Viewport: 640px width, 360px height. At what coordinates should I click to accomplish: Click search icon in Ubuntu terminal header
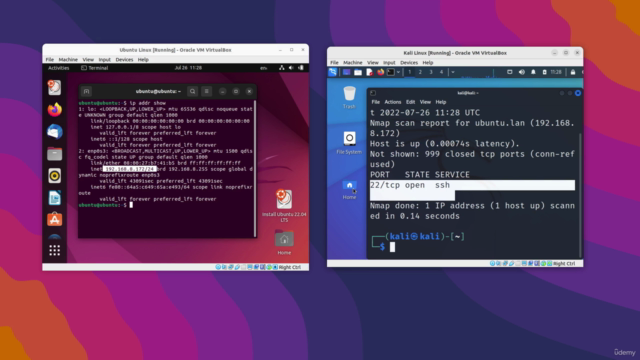pyautogui.click(x=193, y=91)
